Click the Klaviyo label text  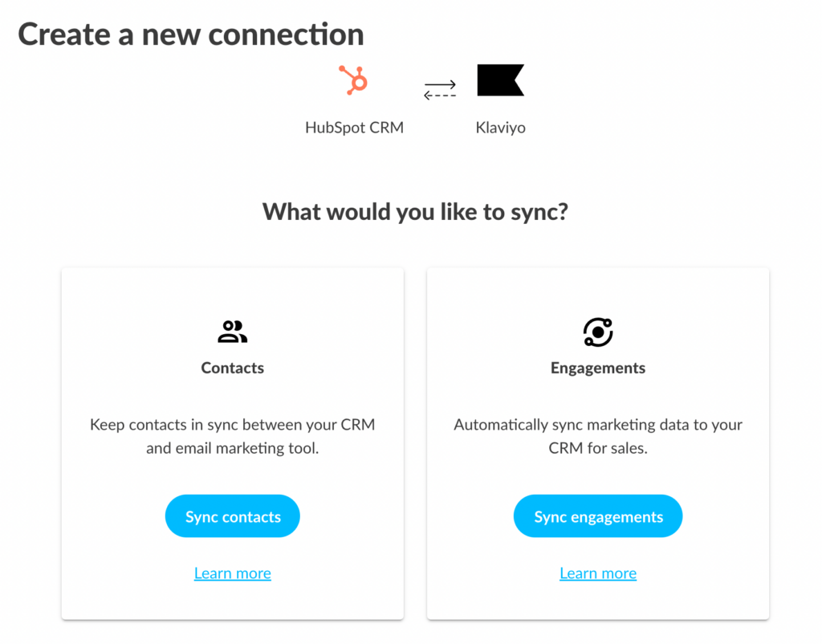coord(500,128)
